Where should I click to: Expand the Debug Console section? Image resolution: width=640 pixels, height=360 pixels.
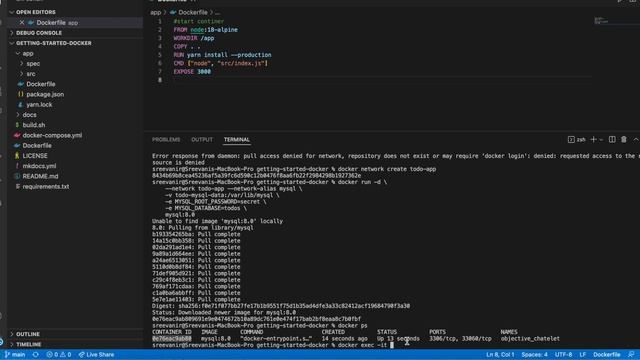click(11, 33)
